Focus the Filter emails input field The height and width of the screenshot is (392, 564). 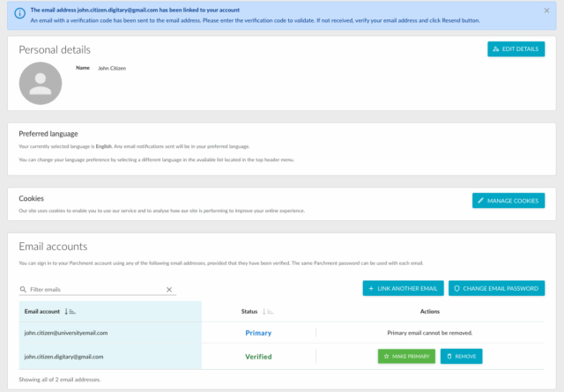coord(95,289)
